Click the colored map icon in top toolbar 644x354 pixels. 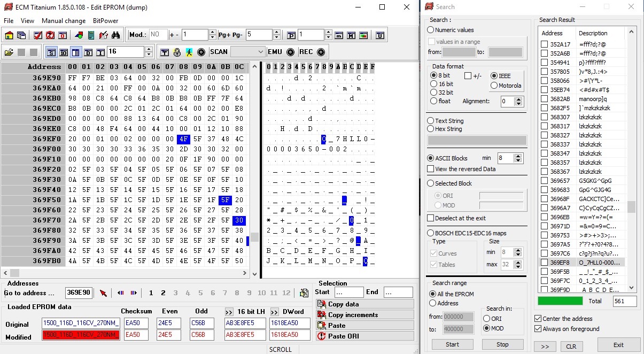[x=363, y=35]
